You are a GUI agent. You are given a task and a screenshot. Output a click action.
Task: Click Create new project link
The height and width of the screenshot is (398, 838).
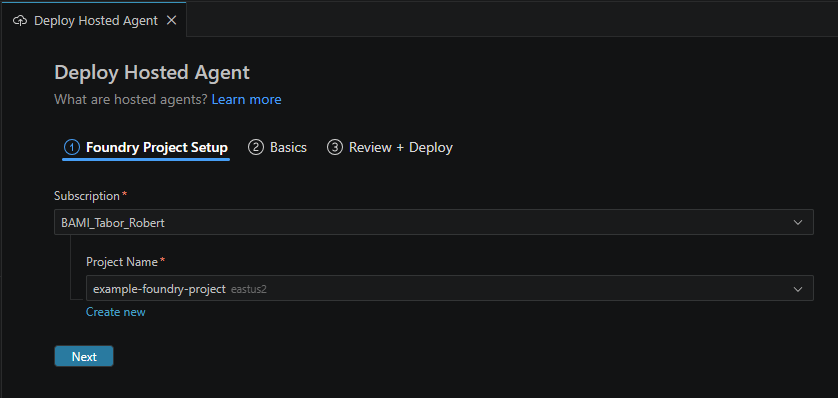pyautogui.click(x=115, y=312)
